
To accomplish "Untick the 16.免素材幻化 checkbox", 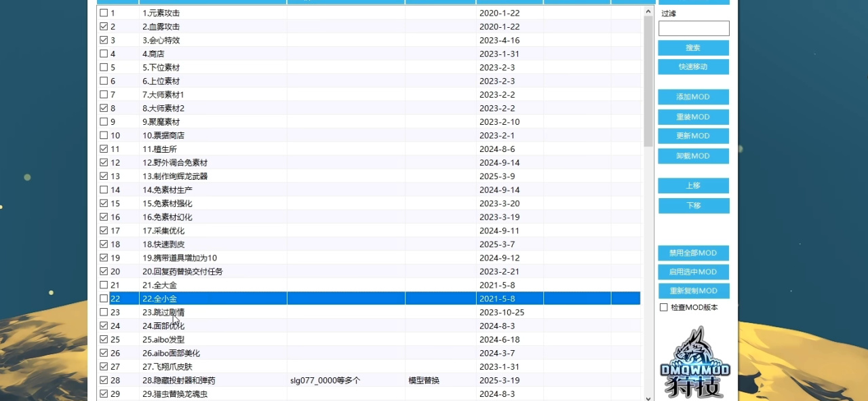I will (x=104, y=216).
